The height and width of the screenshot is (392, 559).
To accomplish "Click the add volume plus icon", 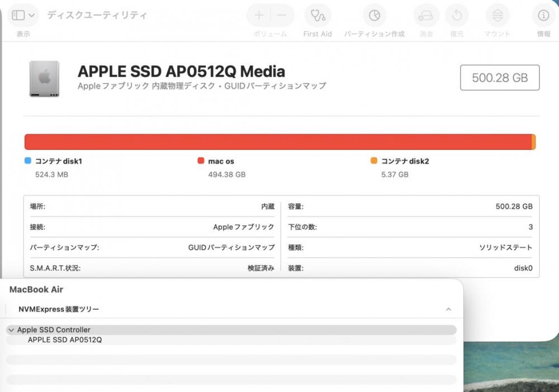I will [x=259, y=16].
